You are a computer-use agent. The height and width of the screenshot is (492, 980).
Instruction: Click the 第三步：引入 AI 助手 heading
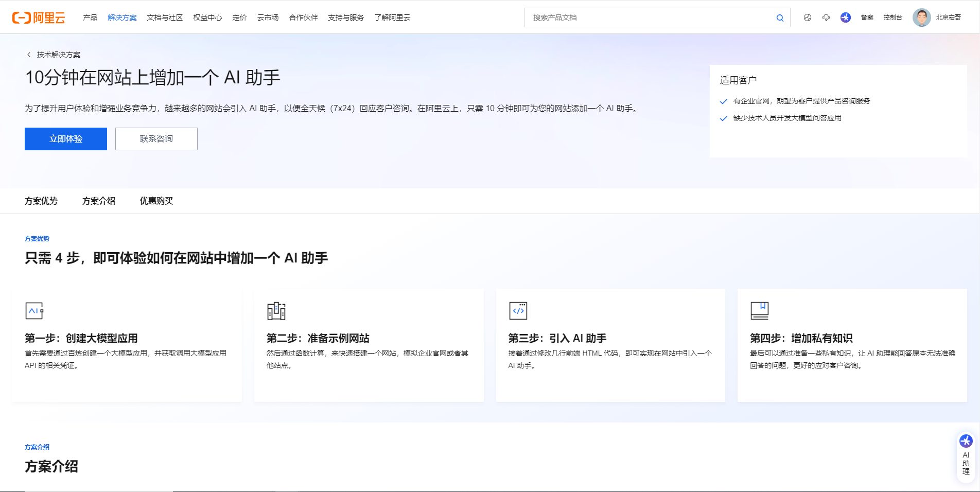click(x=557, y=338)
